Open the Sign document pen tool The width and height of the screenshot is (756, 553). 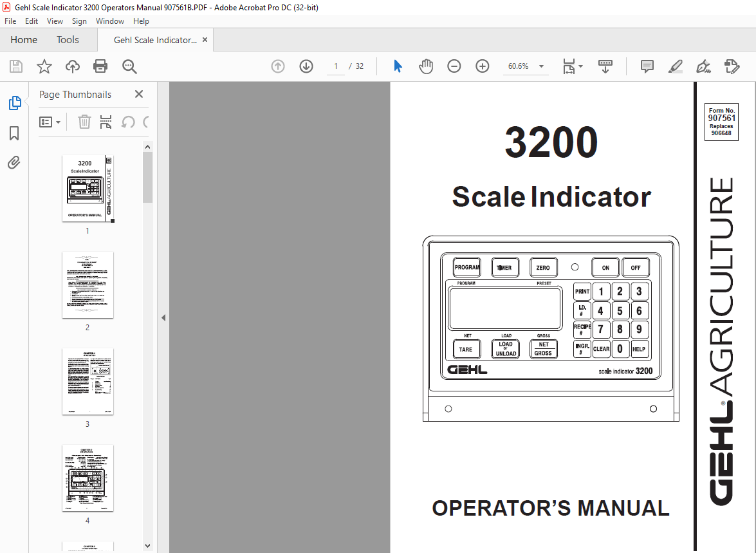(703, 66)
